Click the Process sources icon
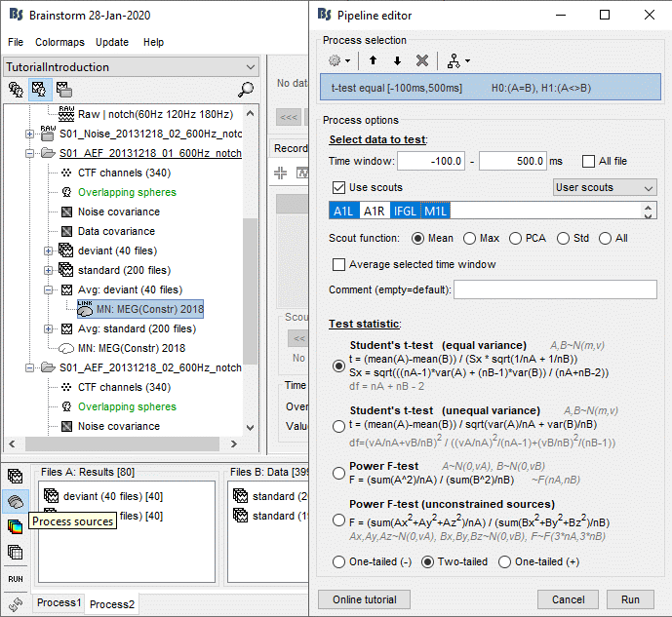672x617 pixels. [16, 501]
